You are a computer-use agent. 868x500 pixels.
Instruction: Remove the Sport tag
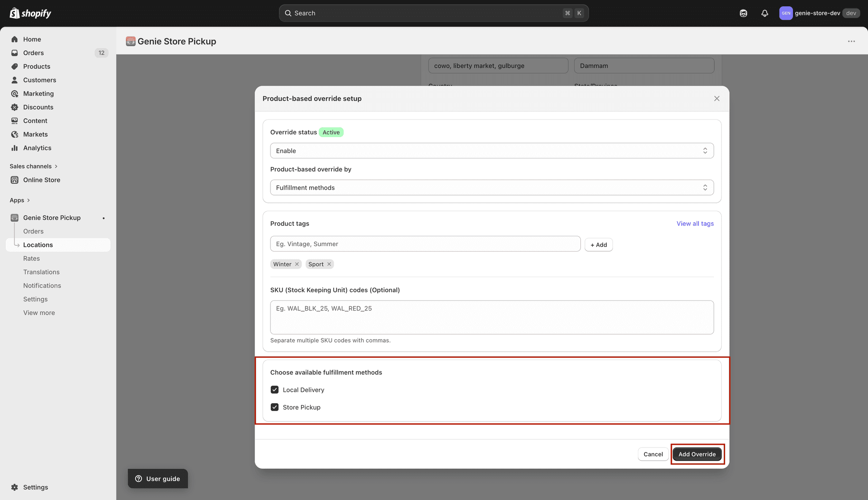[329, 264]
